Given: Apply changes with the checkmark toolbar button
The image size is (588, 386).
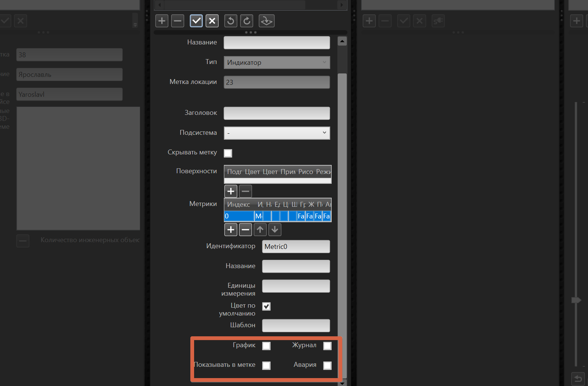Looking at the screenshot, I should 196,21.
